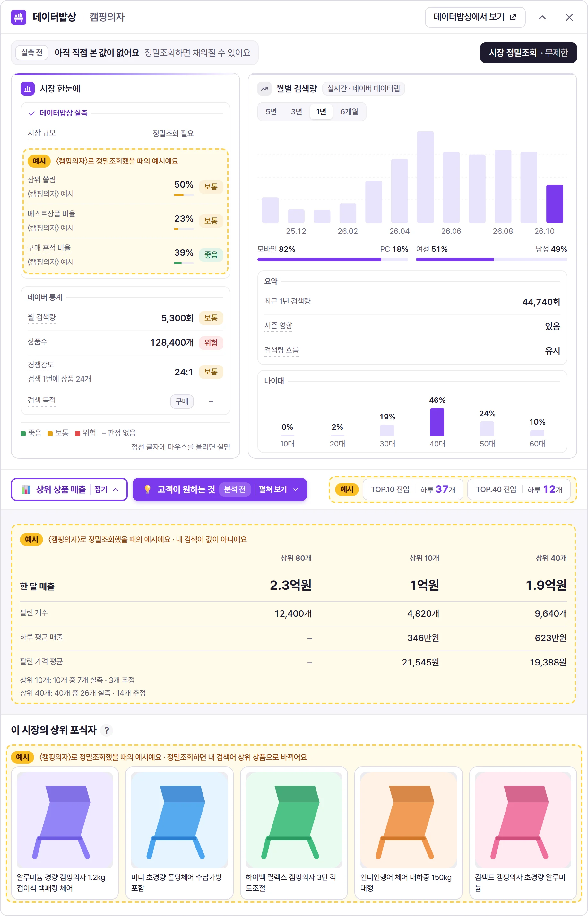Click the TOP.10 진입 하루 37개 chip
588x916 pixels.
coord(413,489)
